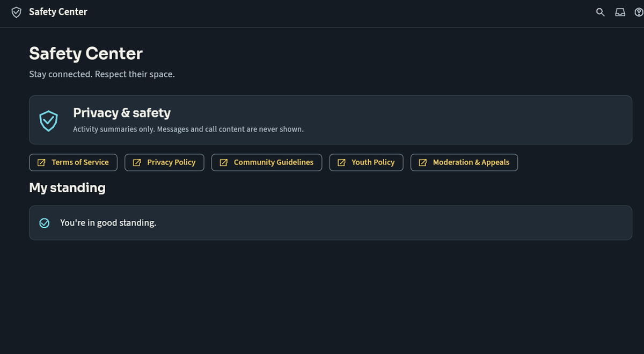Click the "You're in good standing" status card
Screen dimensions: 644x354
(331, 223)
